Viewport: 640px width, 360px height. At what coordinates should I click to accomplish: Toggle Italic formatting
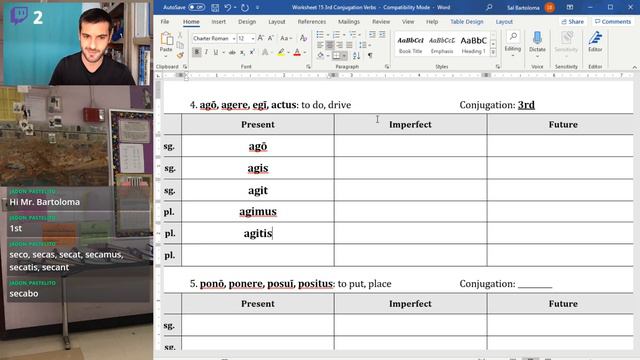[206, 52]
